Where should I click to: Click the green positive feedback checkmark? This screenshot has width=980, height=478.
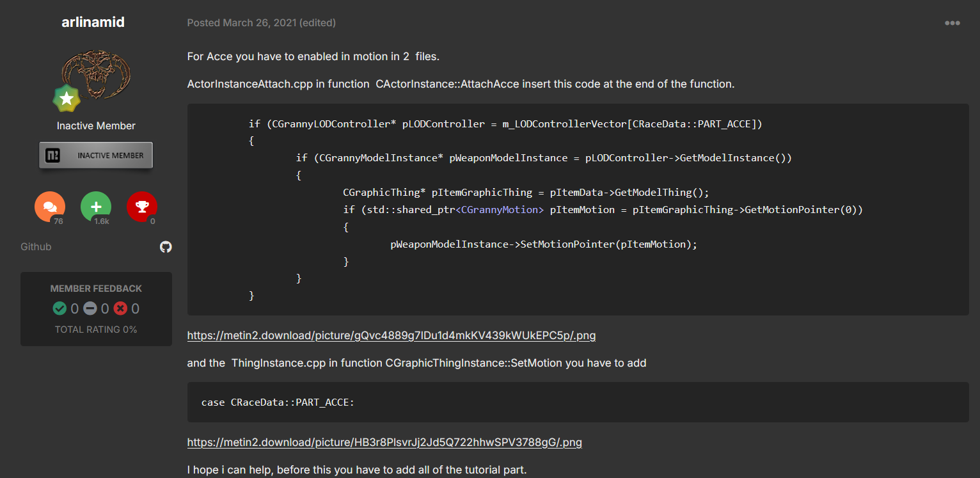click(59, 309)
